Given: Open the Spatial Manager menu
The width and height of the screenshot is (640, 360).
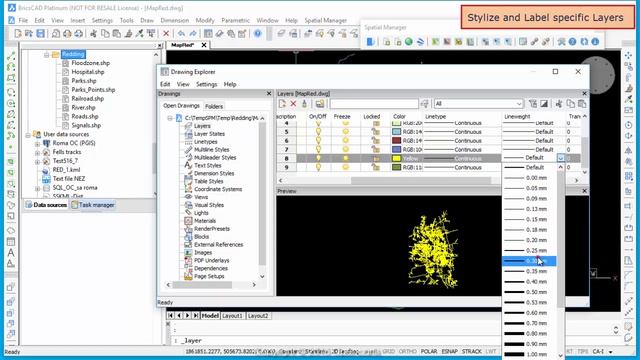Looking at the screenshot, I should click(325, 20).
